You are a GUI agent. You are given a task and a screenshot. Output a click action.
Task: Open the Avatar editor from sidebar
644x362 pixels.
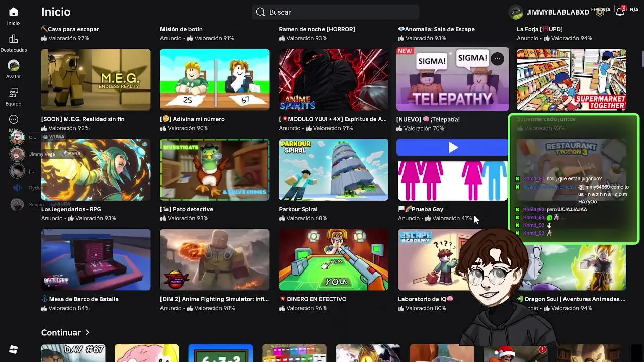14,66
